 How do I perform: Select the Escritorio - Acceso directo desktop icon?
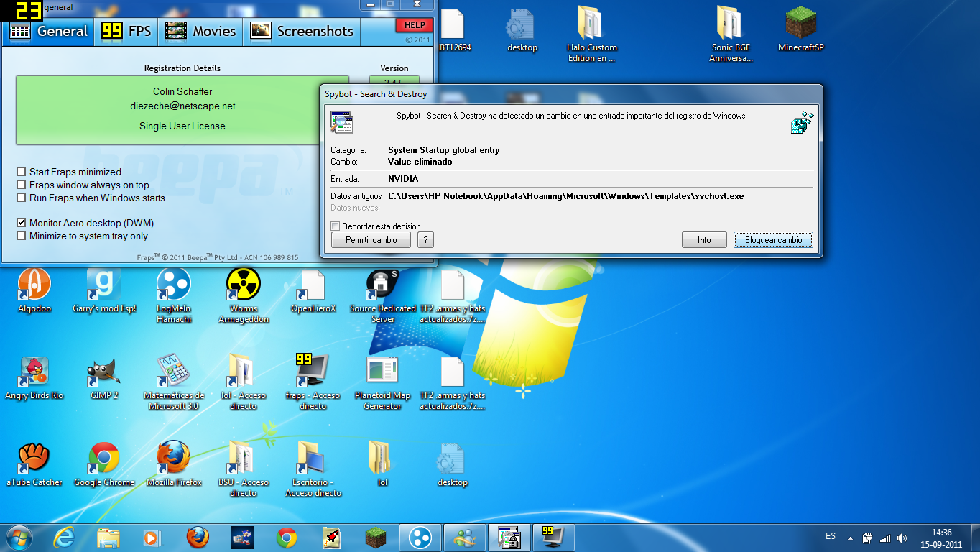coord(313,469)
